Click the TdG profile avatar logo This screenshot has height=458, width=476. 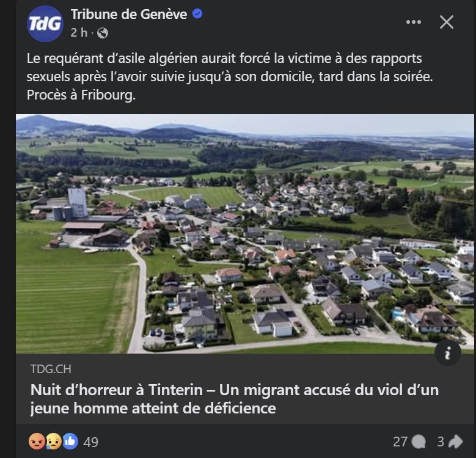point(45,23)
